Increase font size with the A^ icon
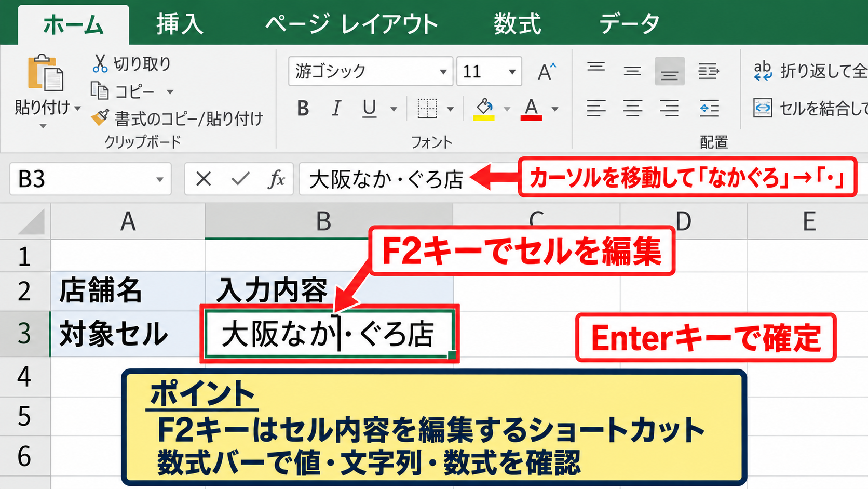 [x=547, y=71]
